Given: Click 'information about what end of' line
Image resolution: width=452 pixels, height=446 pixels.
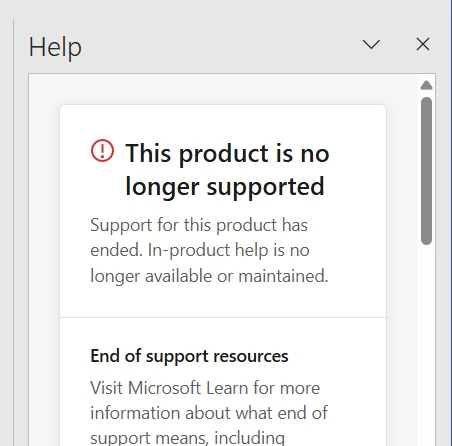Looking at the screenshot, I should point(209,413).
